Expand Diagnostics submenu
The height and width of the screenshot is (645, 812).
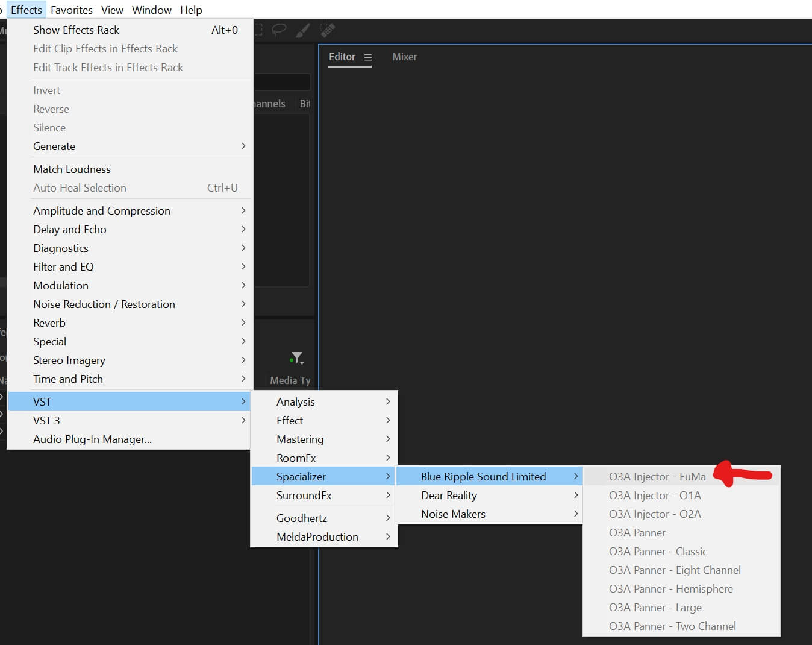(x=130, y=248)
